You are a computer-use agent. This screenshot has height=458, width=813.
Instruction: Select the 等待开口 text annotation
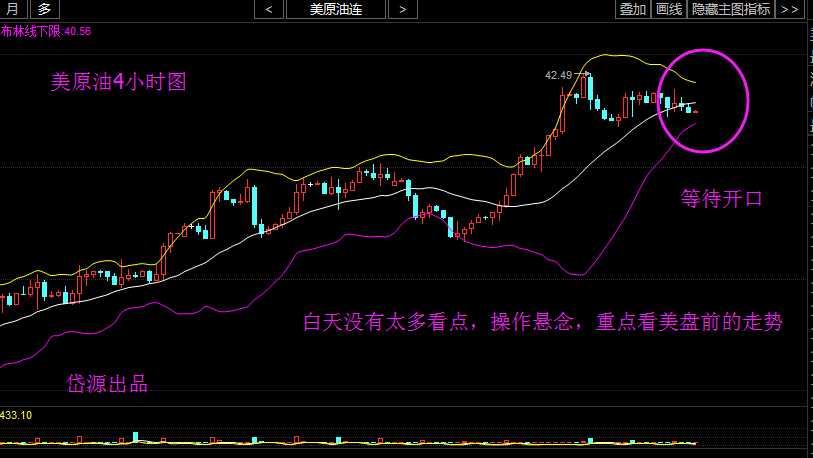(x=721, y=198)
